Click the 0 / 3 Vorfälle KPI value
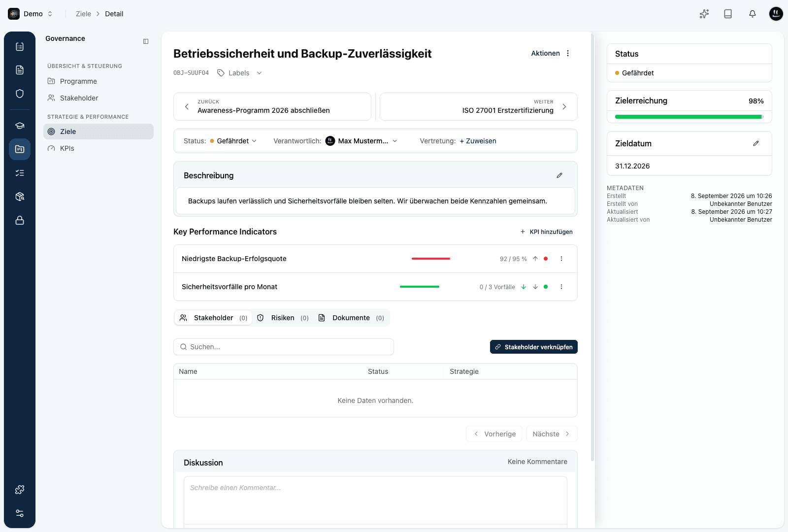The image size is (788, 532). point(497,287)
